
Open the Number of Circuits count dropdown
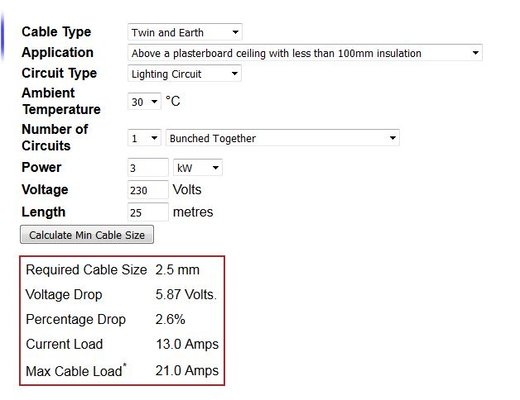click(x=144, y=138)
